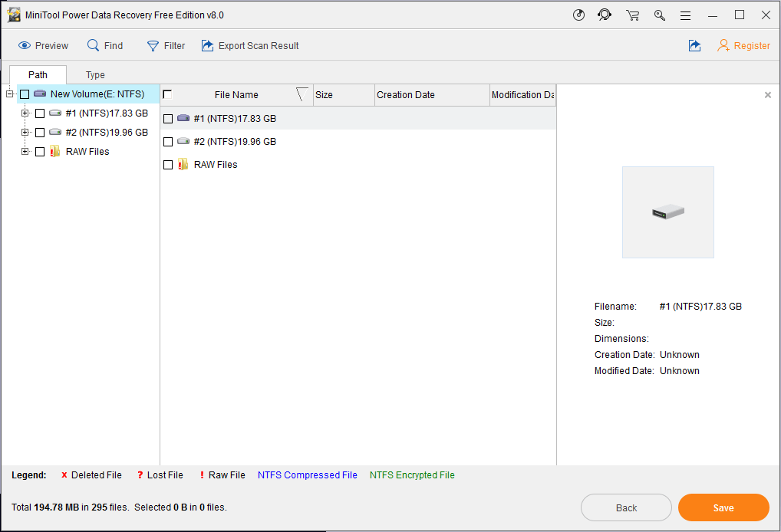781x532 pixels.
Task: Sort by File Name column header
Action: [236, 94]
